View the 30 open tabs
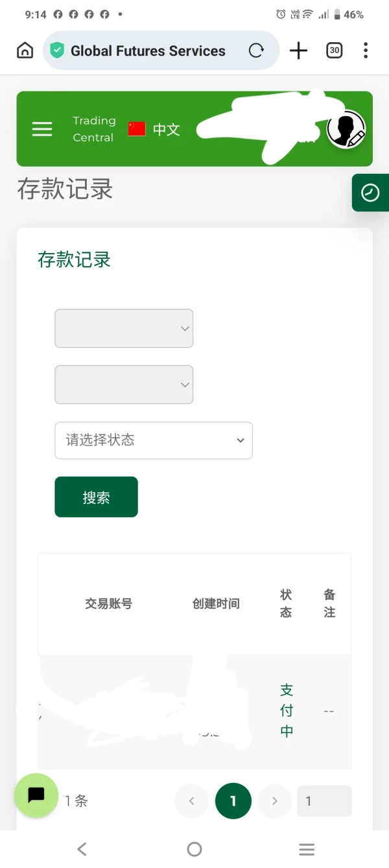The image size is (389, 868). tap(335, 51)
